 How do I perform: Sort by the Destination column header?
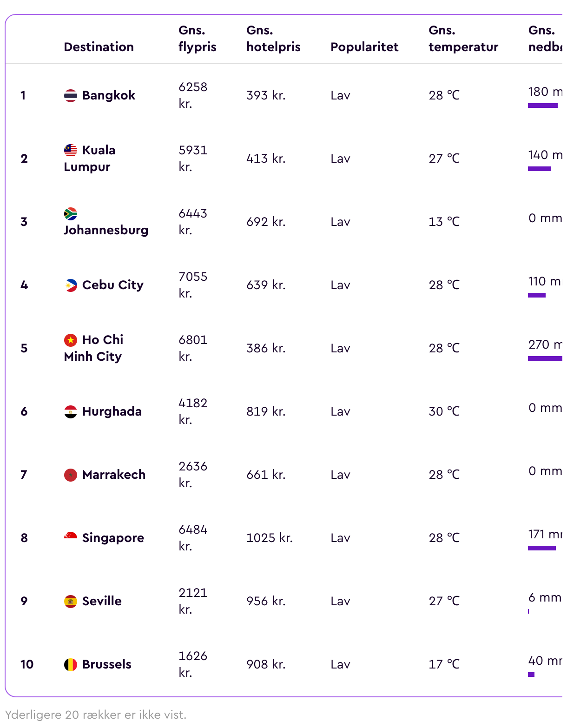click(99, 47)
